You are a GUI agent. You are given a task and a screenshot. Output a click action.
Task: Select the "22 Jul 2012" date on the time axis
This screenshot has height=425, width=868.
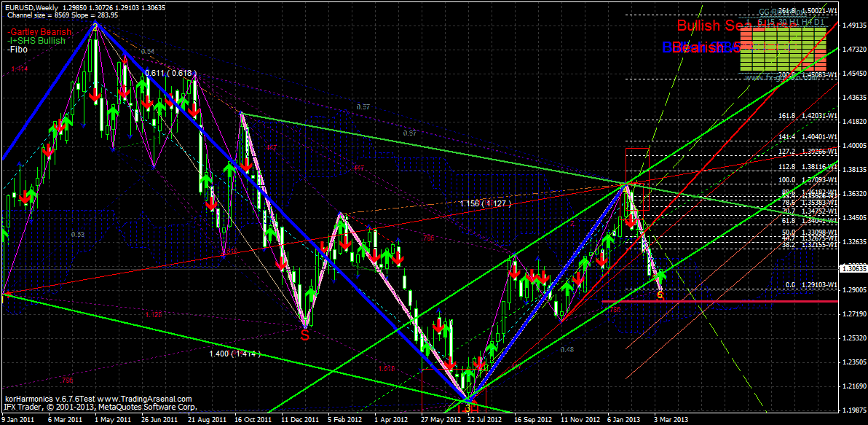486,420
